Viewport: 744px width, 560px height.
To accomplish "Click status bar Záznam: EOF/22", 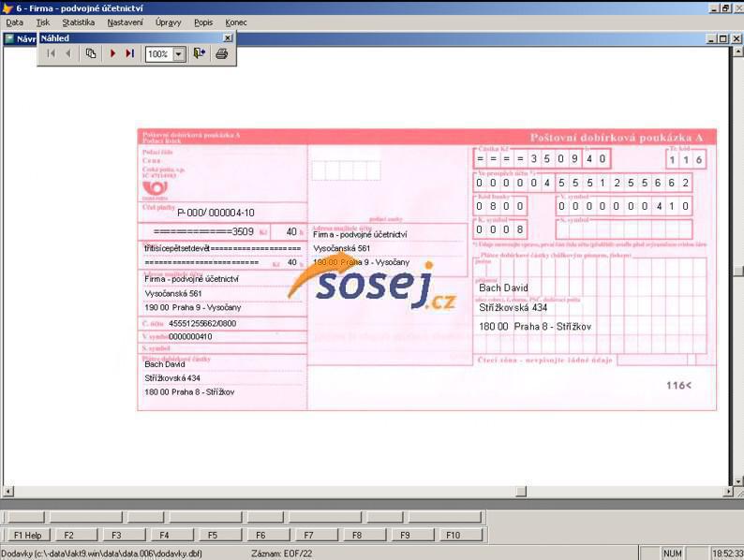I will 282,553.
